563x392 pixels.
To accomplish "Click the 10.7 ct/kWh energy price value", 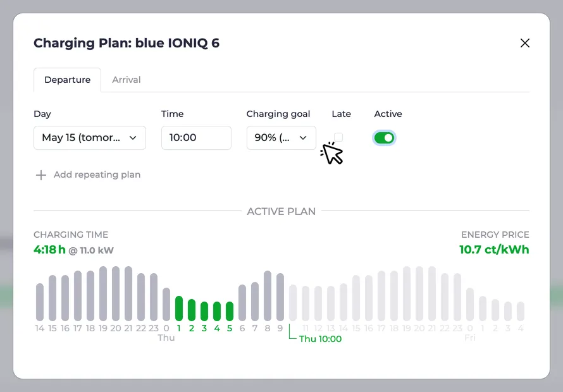I will 494,250.
